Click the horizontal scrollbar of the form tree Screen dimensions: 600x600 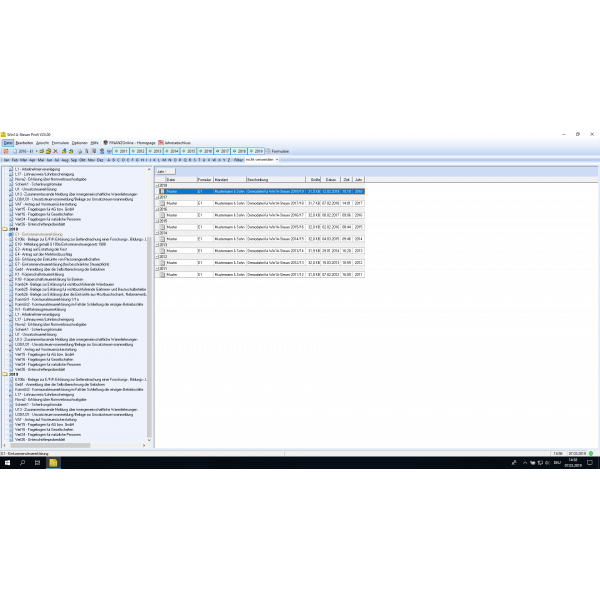click(x=75, y=445)
